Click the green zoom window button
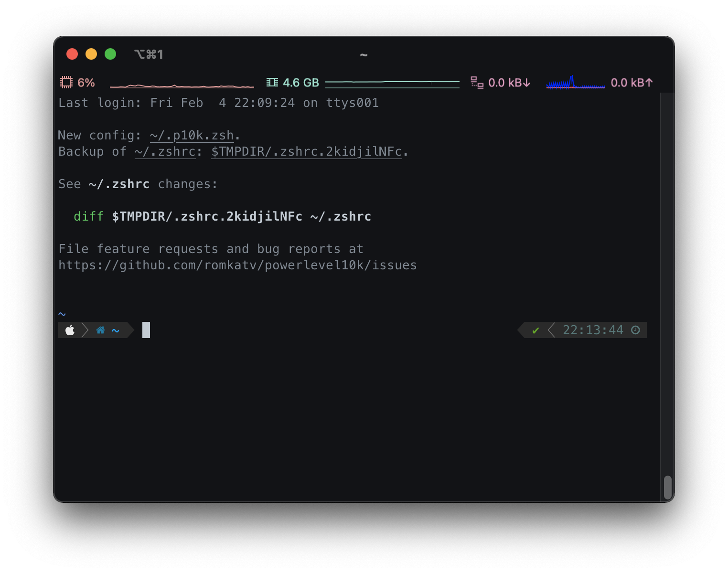The width and height of the screenshot is (728, 573). click(110, 54)
